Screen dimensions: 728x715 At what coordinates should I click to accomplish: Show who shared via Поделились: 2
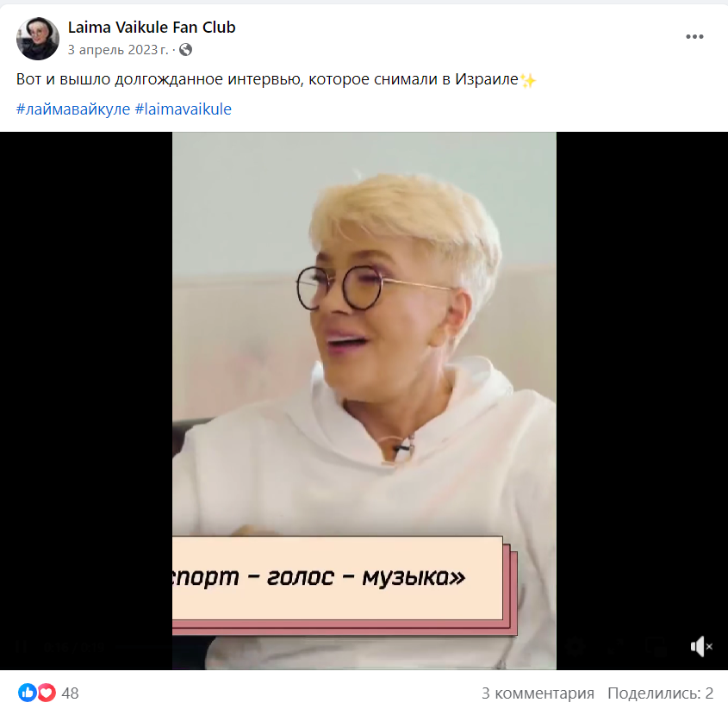(660, 693)
